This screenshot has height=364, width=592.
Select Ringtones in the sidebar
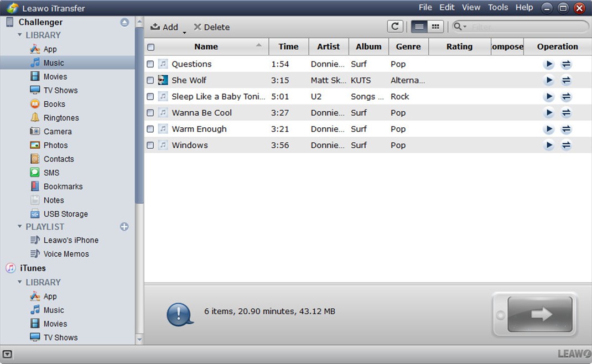[x=61, y=118]
